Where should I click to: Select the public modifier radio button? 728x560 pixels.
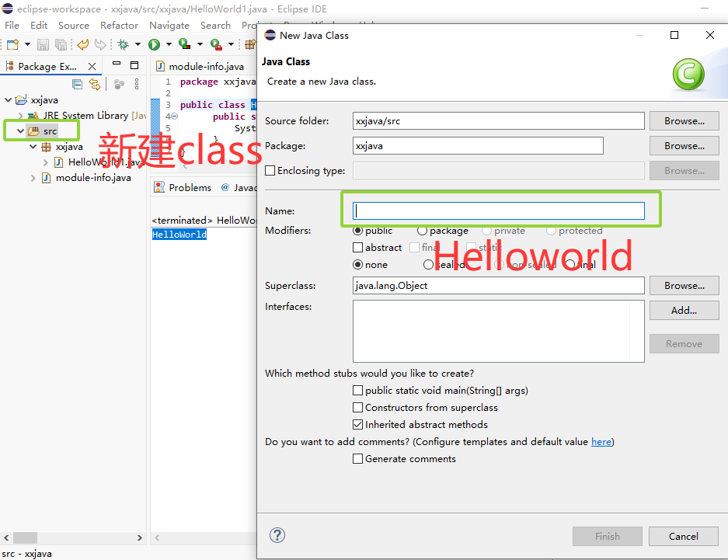[357, 231]
